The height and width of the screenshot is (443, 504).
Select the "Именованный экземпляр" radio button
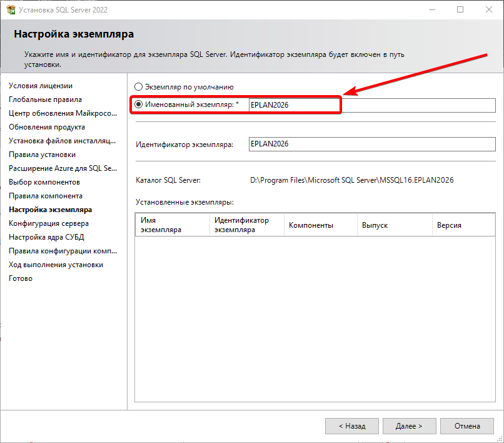pos(138,104)
